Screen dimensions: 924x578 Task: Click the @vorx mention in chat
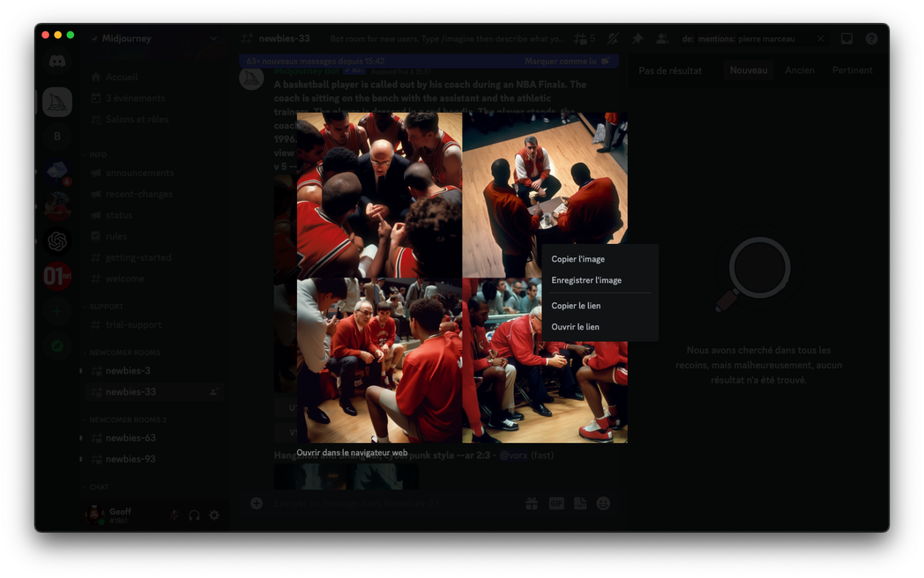point(514,455)
